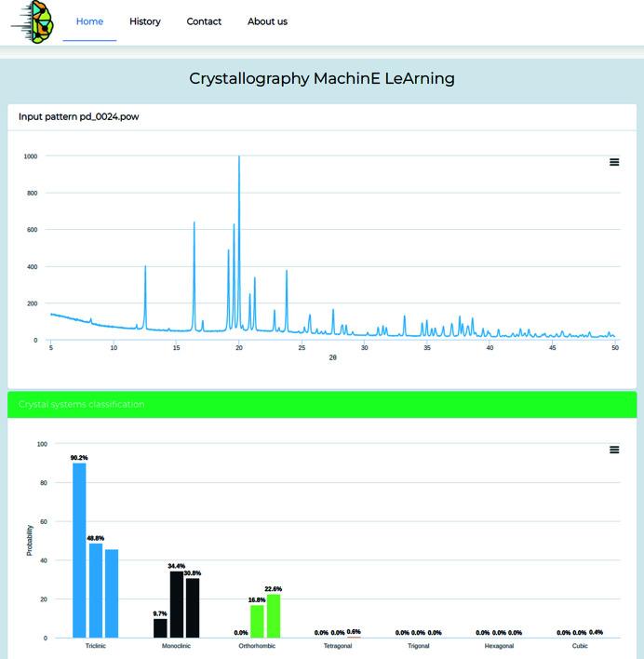The width and height of the screenshot is (644, 659).
Task: Click the 16.8% Orthorhombic green bar
Action: [x=257, y=621]
